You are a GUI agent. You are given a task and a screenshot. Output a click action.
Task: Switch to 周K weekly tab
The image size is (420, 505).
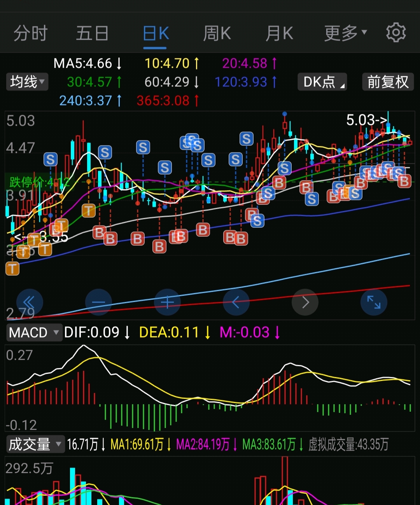tap(217, 33)
